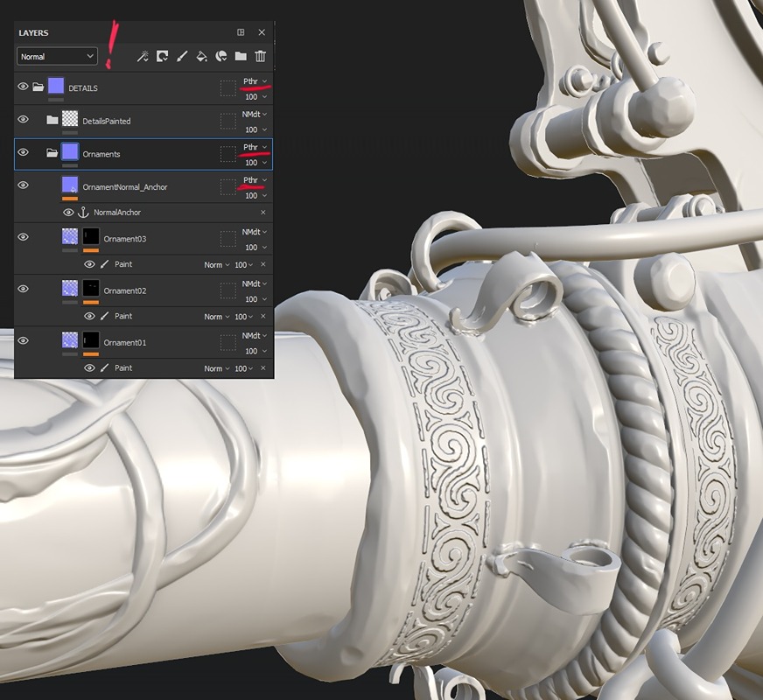Hide the DETAILS folder layer
The height and width of the screenshot is (700, 763).
click(x=23, y=87)
